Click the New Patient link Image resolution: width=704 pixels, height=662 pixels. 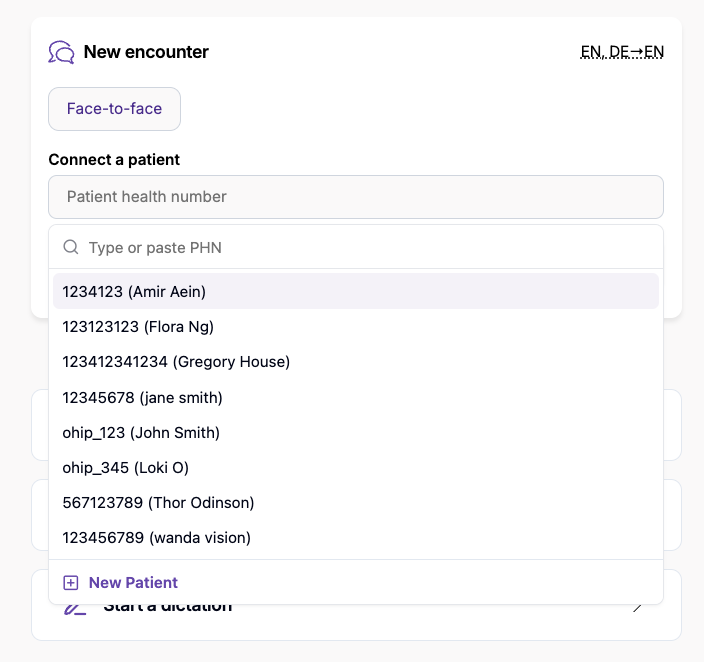point(133,582)
